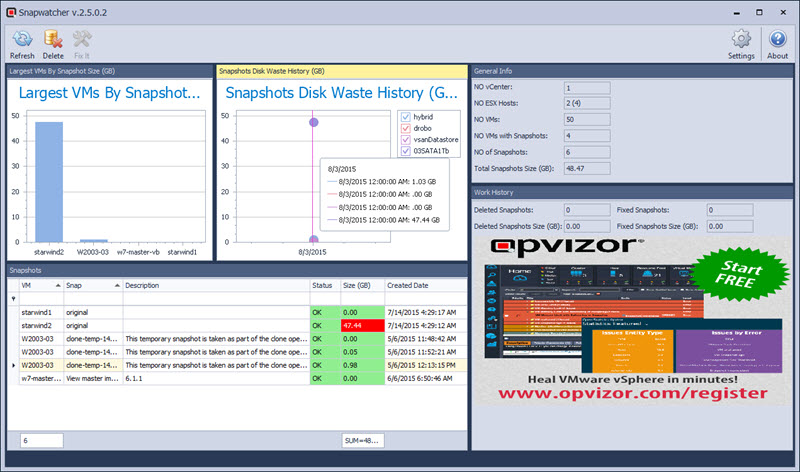Click the Fix It tools icon
The height and width of the screenshot is (472, 800).
coord(82,39)
